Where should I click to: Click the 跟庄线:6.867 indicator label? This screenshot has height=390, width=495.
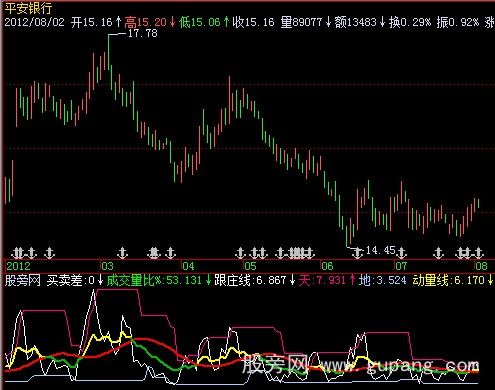tap(250, 280)
